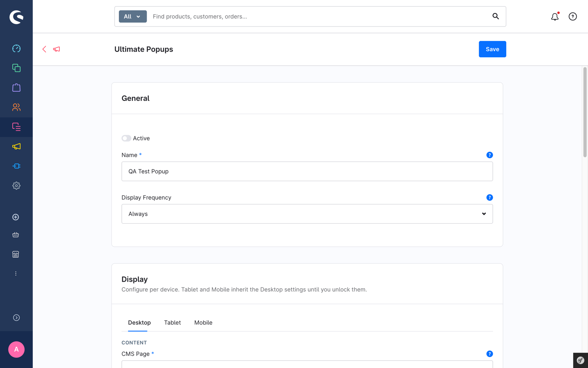Click the Shopware logo in the sidebar
The image size is (588, 368).
click(16, 17)
